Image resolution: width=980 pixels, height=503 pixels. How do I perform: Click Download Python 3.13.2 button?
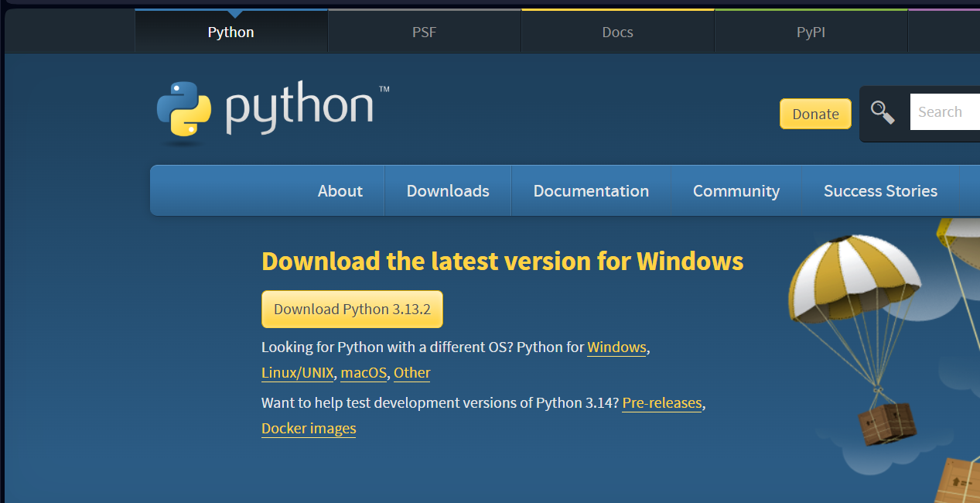click(352, 310)
